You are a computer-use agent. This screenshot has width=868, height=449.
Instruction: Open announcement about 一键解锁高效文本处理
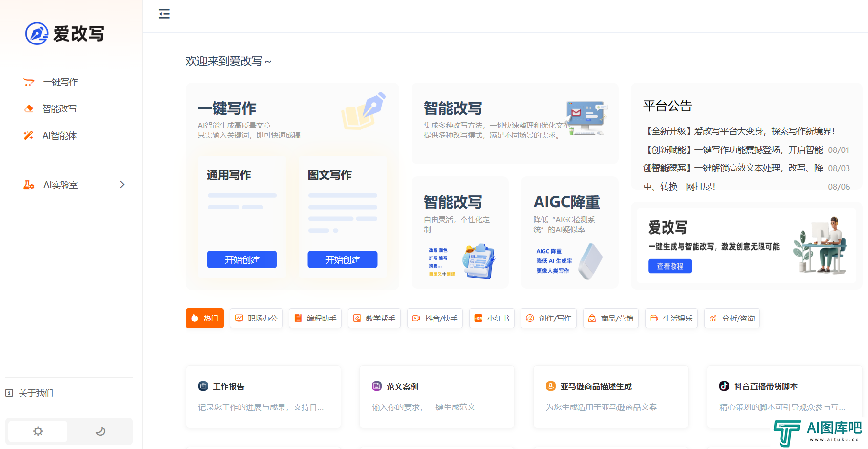click(733, 168)
